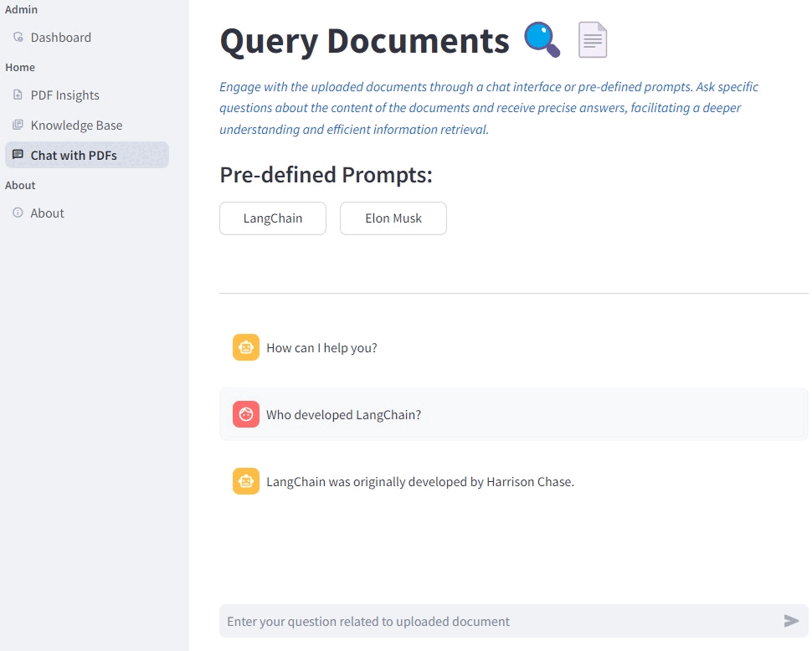Viewport: 812px width, 651px height.
Task: Go to the PDF Insights label
Action: [65, 95]
